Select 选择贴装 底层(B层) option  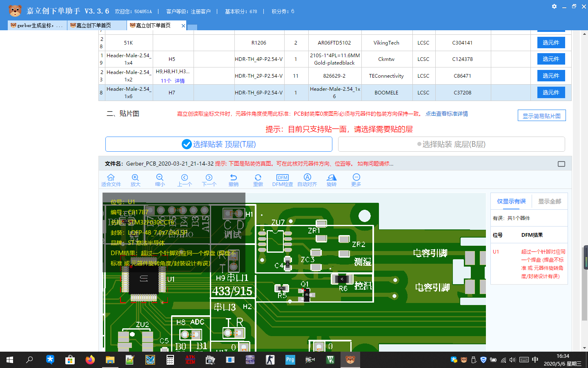point(451,144)
